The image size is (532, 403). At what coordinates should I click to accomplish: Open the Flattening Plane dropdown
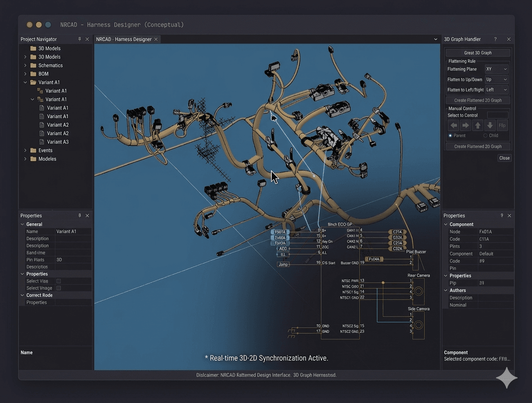[496, 69]
